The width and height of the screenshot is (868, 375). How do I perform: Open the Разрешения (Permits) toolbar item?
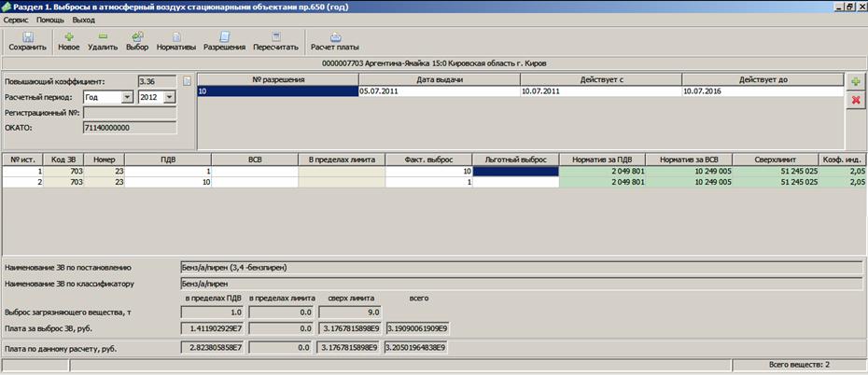(x=224, y=40)
